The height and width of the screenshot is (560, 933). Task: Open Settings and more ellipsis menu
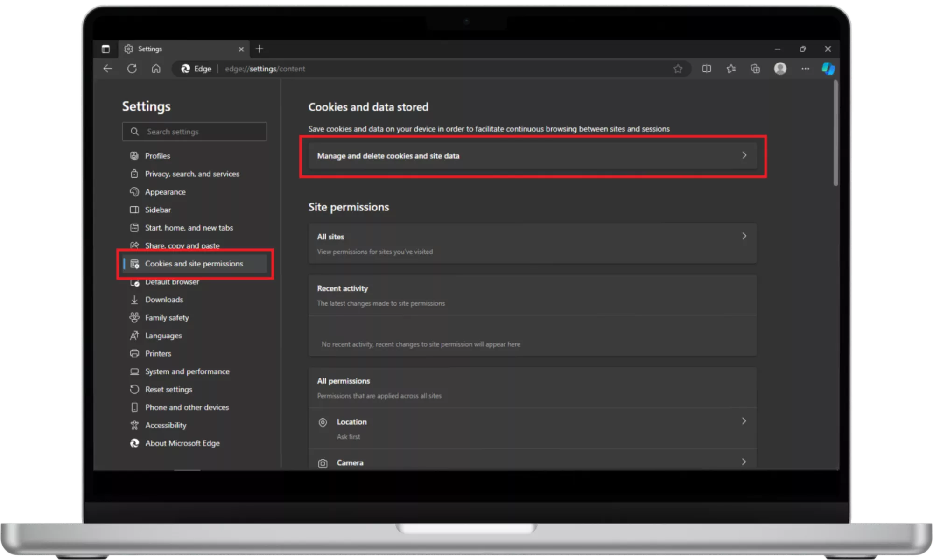tap(805, 69)
